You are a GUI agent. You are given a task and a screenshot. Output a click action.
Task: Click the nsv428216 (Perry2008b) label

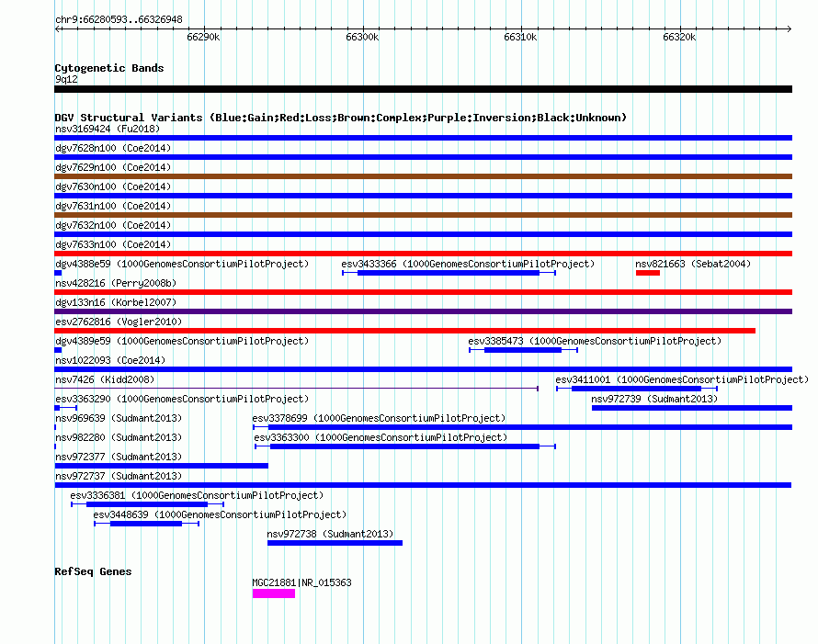116,283
